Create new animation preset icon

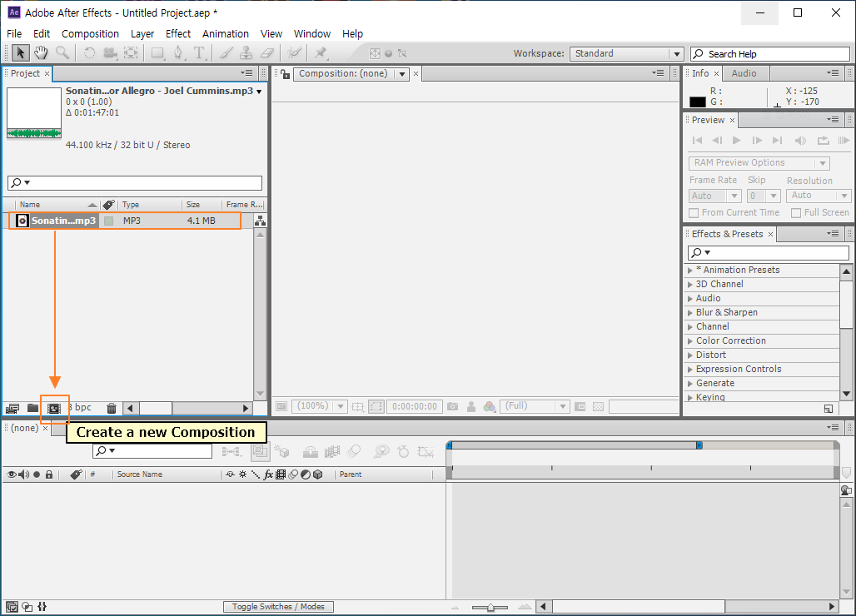click(829, 409)
